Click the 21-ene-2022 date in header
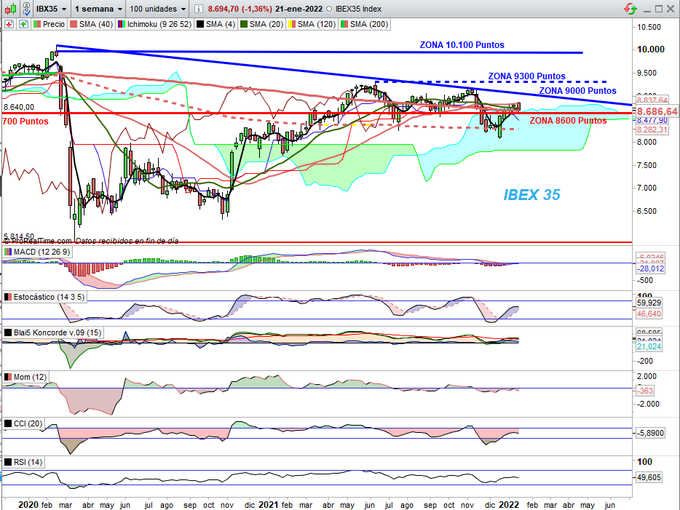This screenshot has width=680, height=510. coord(299,9)
